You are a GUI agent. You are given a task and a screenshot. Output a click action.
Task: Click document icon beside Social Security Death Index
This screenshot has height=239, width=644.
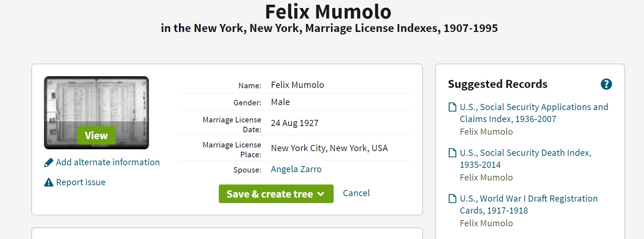click(452, 153)
